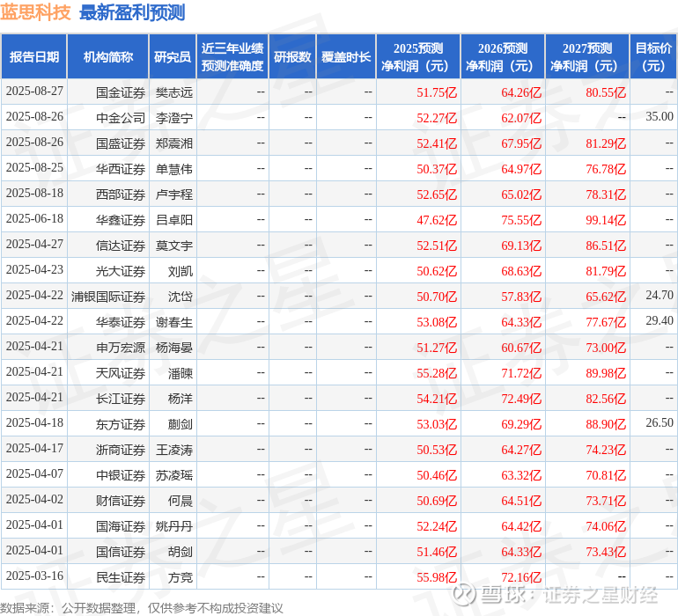Click analyst name 樊志远
Image resolution: width=678 pixels, height=616 pixels.
click(x=174, y=92)
